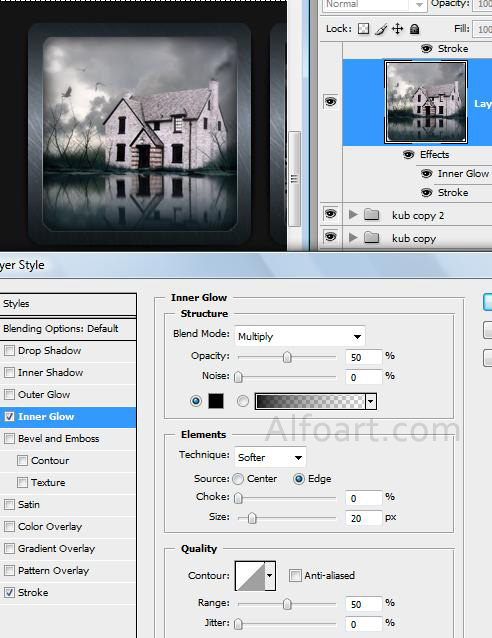Open the Contour picker dropdown arrow

pos(270,576)
